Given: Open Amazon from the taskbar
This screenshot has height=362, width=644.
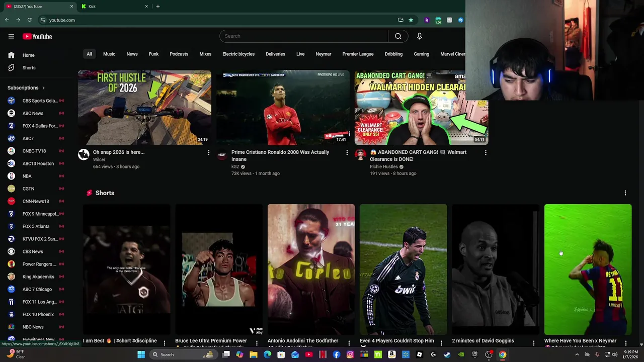Looking at the screenshot, I should click(x=391, y=354).
